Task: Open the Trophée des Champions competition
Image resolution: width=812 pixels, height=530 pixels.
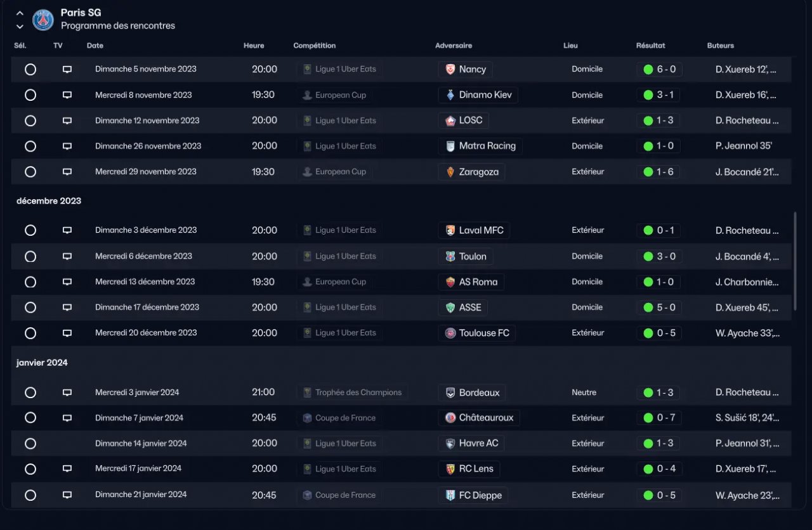Action: [x=353, y=392]
